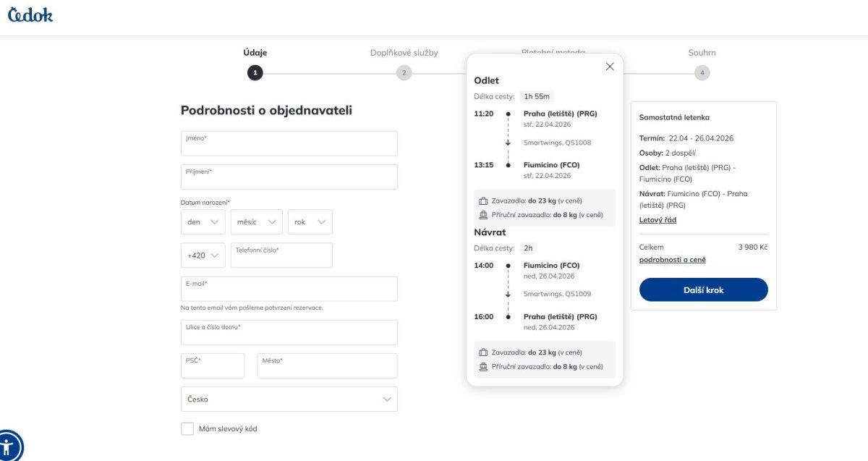Click step 1 circle for Údaje
The image size is (868, 461).
click(x=255, y=73)
